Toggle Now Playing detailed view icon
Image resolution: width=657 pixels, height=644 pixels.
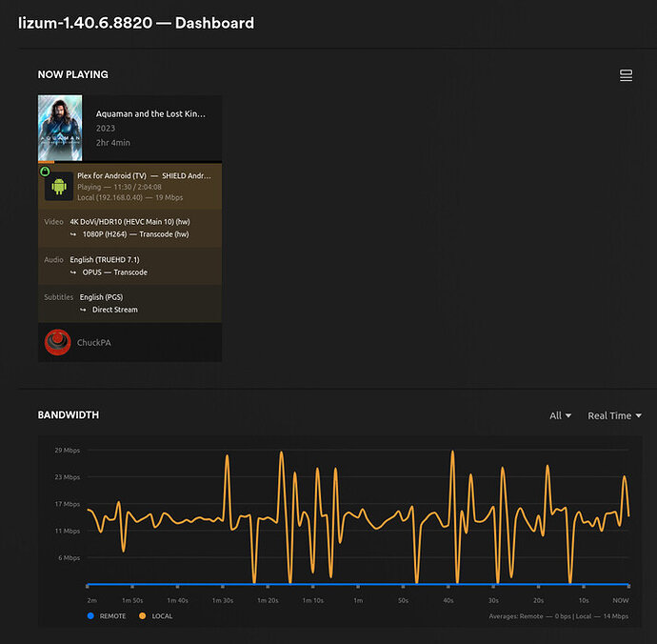[x=626, y=75]
